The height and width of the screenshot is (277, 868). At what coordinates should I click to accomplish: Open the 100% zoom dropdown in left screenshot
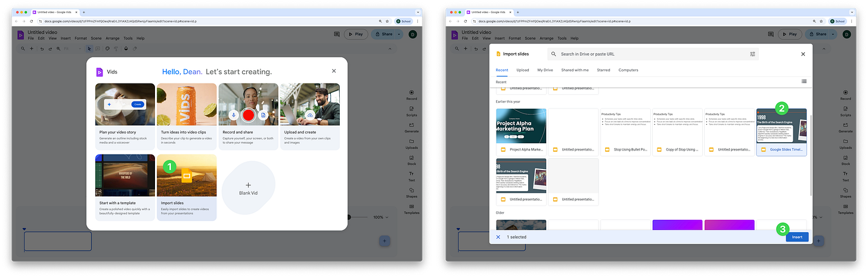tap(380, 217)
